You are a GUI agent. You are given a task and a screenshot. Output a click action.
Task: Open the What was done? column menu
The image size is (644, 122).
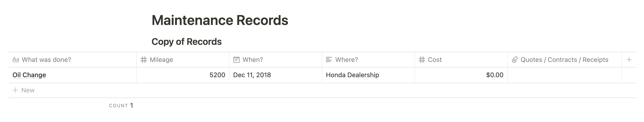point(73,60)
